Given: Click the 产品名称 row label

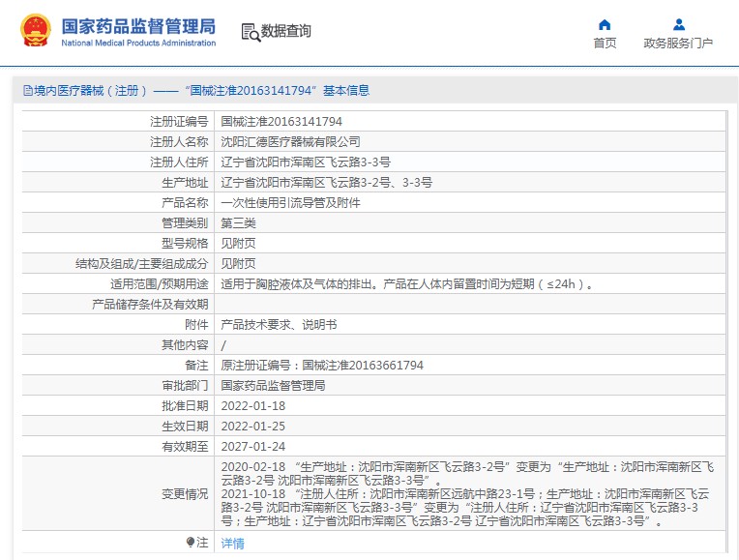Looking at the screenshot, I should [x=185, y=203].
